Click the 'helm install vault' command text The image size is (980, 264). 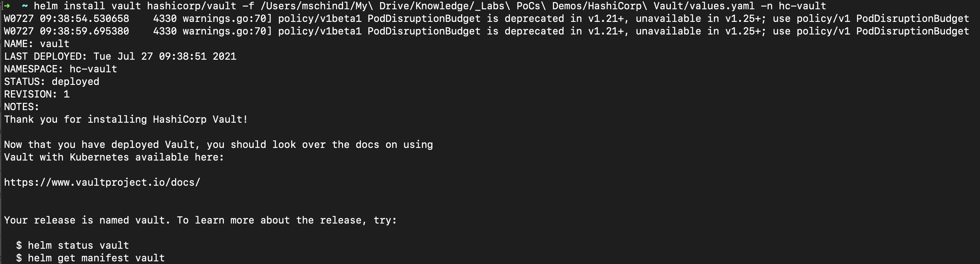click(x=87, y=6)
